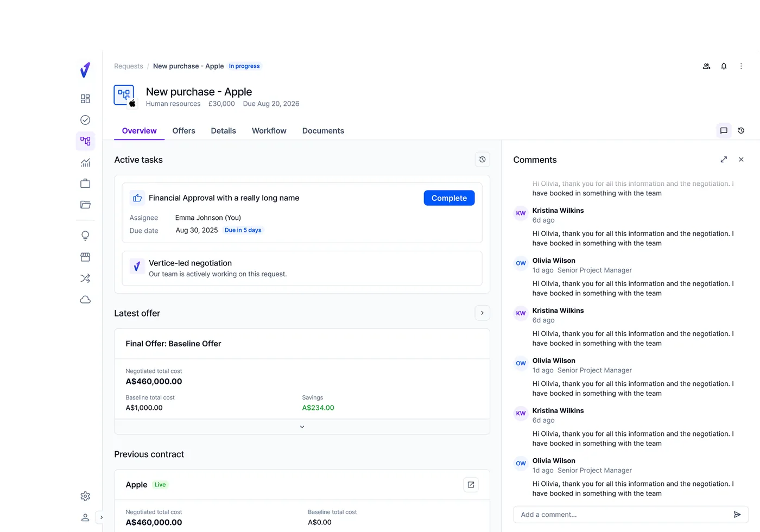
Task: Select the Aug 30, 2025 due date
Action: [197, 230]
